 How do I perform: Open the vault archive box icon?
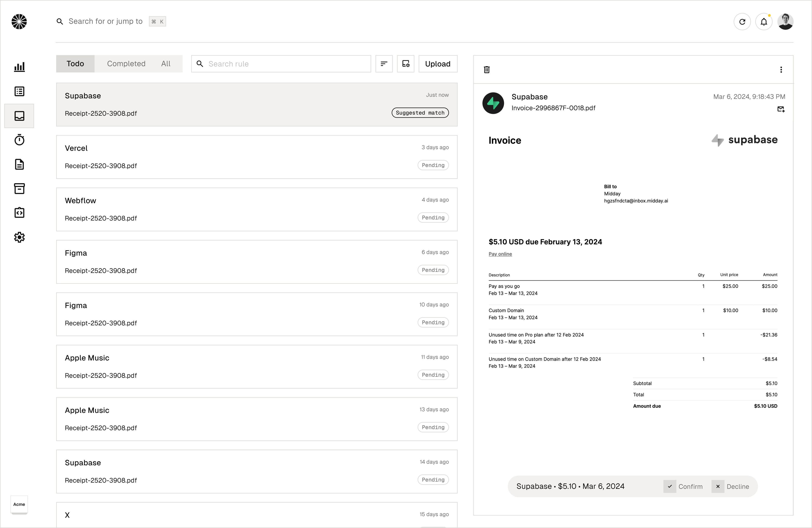pos(19,188)
